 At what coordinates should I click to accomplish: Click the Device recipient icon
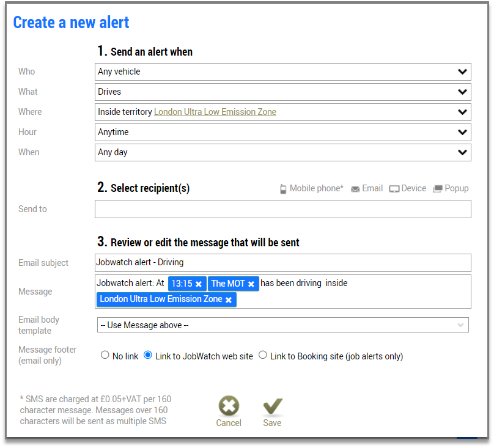pyautogui.click(x=394, y=189)
